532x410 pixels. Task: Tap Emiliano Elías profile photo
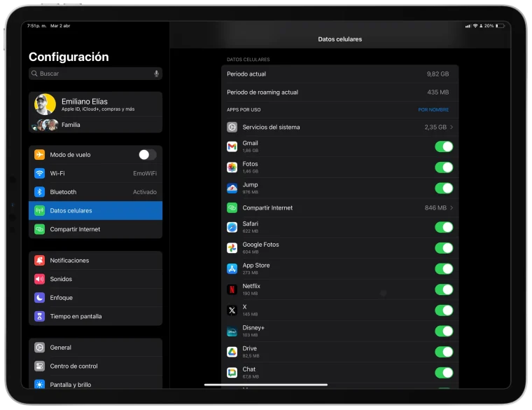pos(45,104)
